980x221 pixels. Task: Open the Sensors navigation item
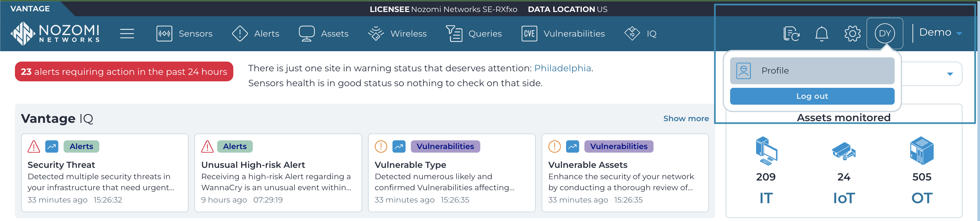click(x=185, y=34)
